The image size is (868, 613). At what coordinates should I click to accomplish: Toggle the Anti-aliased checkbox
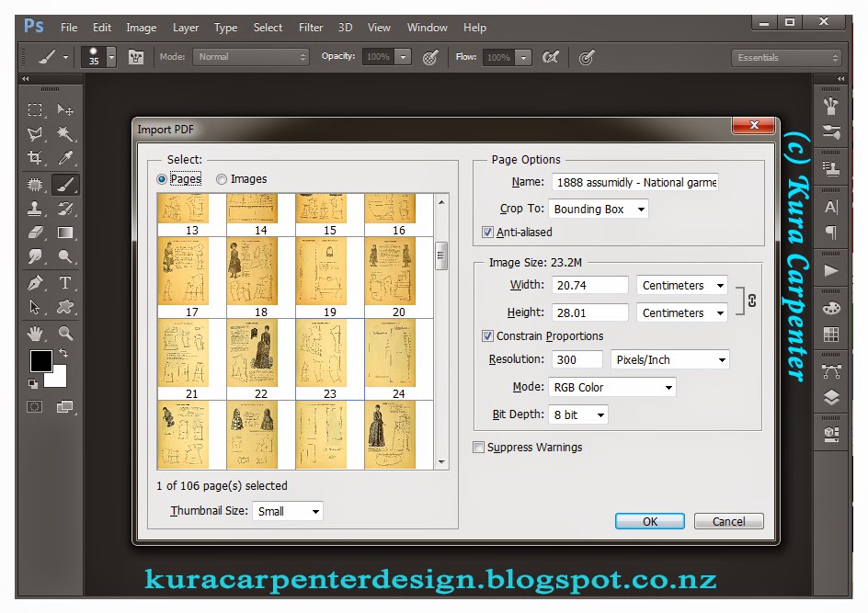pos(487,233)
